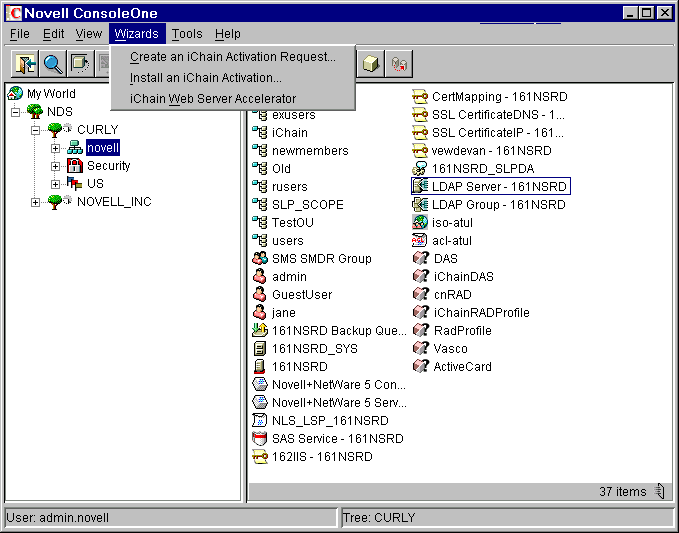Select the jane user entry
The width and height of the screenshot is (679, 533).
pyautogui.click(x=284, y=313)
